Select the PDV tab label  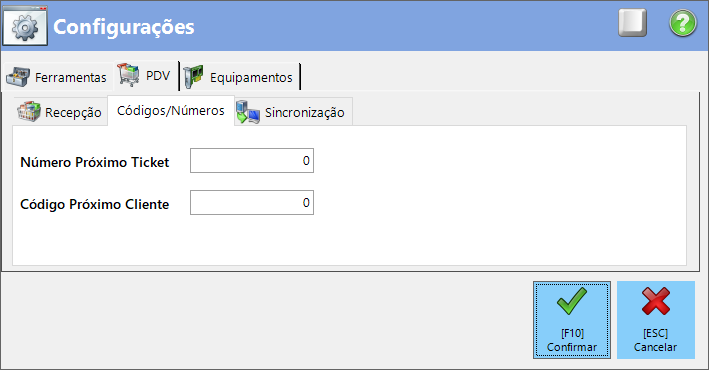(158, 76)
